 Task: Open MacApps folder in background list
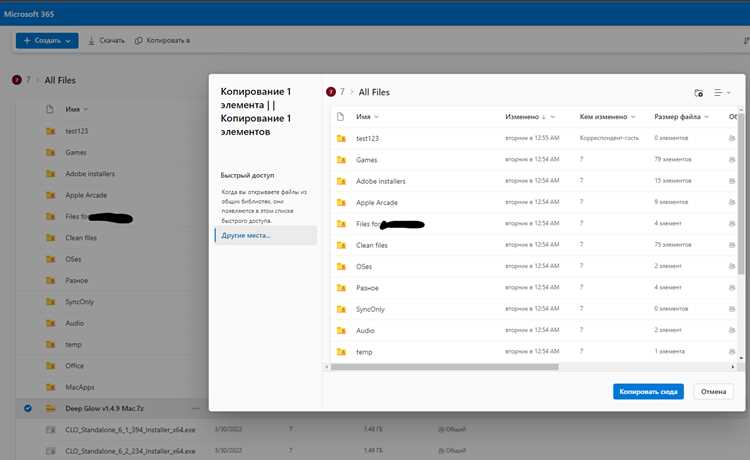pyautogui.click(x=80, y=387)
